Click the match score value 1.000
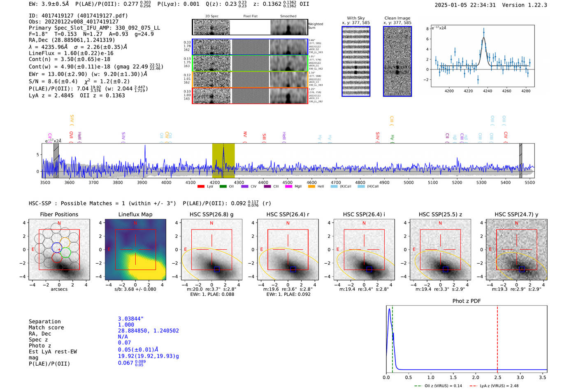Viewport: 576px width, 392px height. [126, 325]
